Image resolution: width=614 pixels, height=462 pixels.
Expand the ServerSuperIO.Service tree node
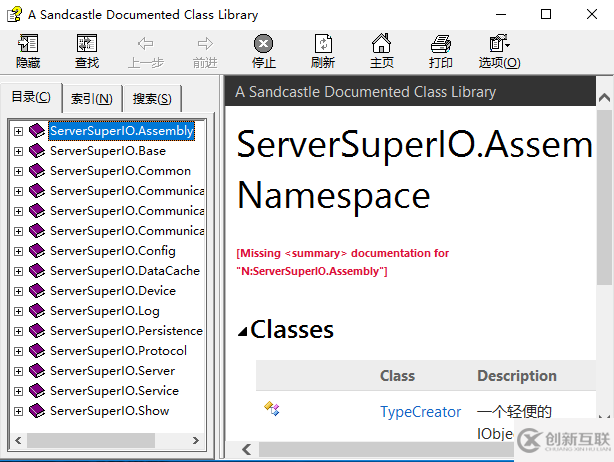tap(18, 391)
